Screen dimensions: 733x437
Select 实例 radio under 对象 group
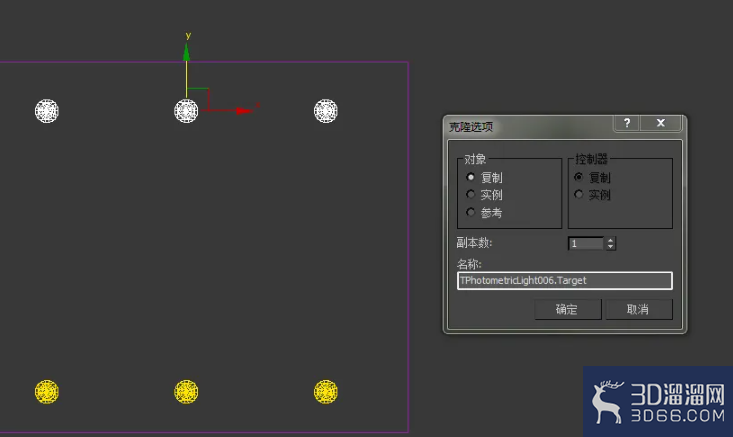[x=471, y=194]
